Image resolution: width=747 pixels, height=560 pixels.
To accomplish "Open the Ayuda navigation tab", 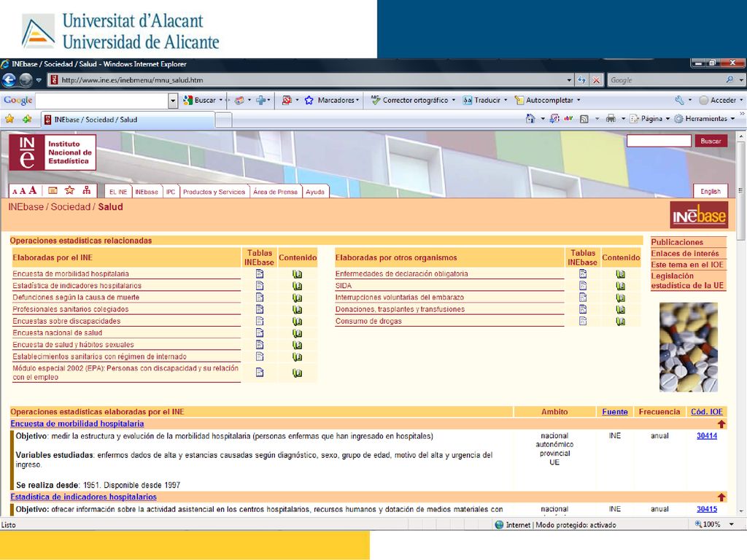I will point(315,192).
